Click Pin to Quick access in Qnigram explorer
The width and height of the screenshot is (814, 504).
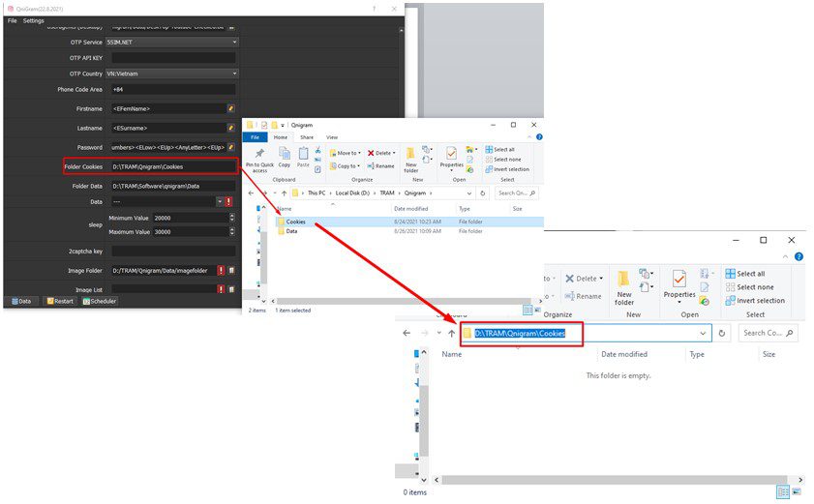(259, 160)
